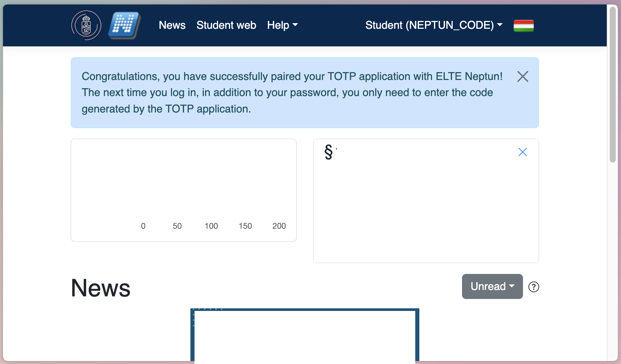Click the 200 label on chart axis
Screen dimensions: 621x364
(x=279, y=226)
